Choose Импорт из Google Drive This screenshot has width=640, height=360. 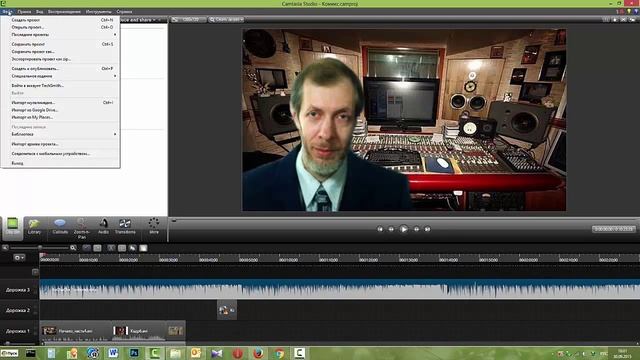(61, 110)
